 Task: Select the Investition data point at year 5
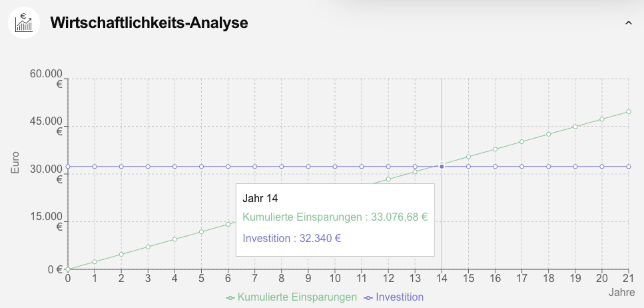201,166
